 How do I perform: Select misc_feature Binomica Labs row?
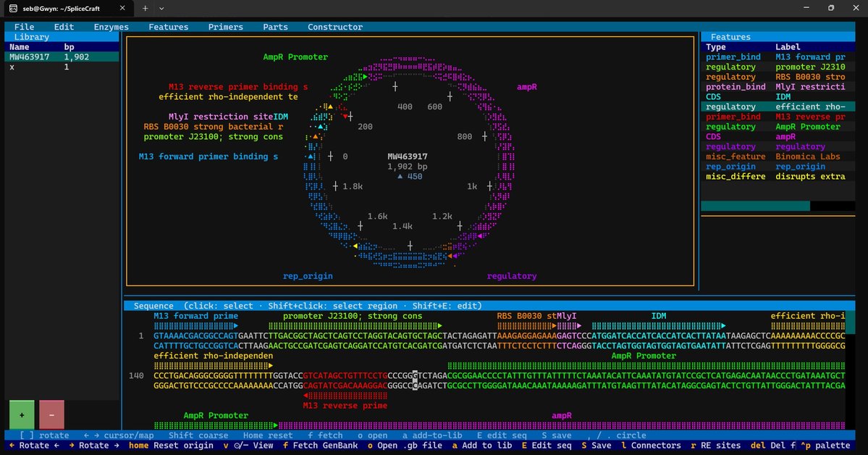(x=778, y=156)
